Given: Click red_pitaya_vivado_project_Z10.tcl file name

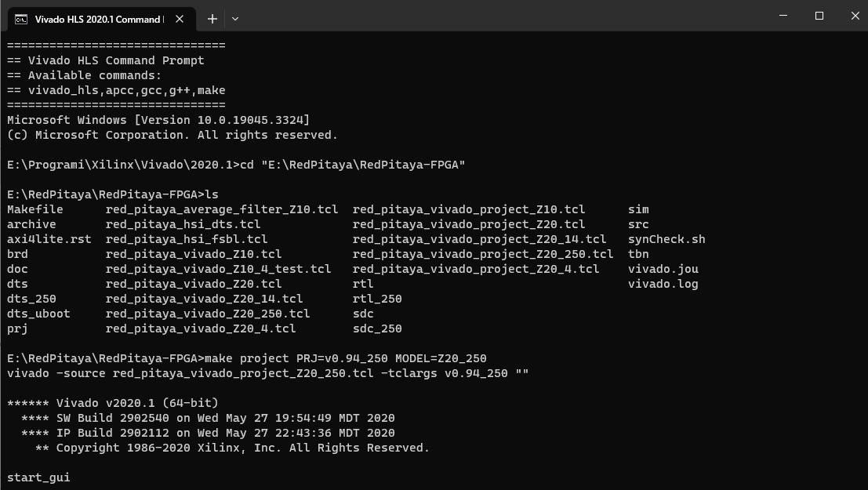Looking at the screenshot, I should point(469,210).
